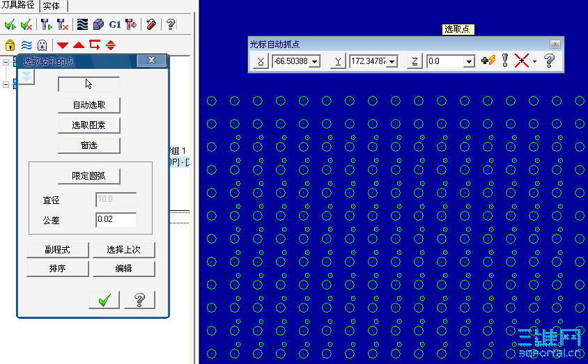
Task: Click position insert arrow after operation icon
Action: (95, 45)
